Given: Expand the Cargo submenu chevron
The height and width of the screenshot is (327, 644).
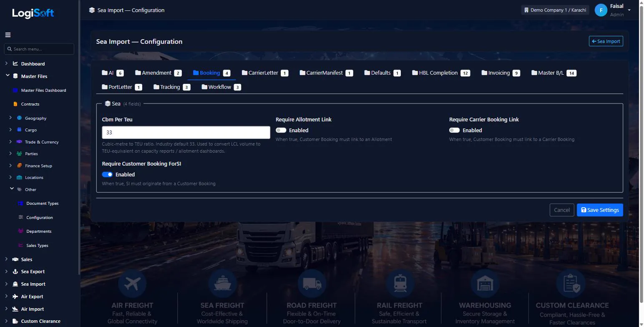Looking at the screenshot, I should [10, 130].
